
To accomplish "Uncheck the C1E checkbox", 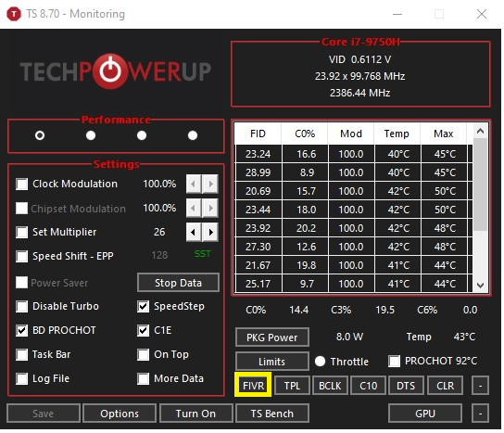I will coord(143,330).
